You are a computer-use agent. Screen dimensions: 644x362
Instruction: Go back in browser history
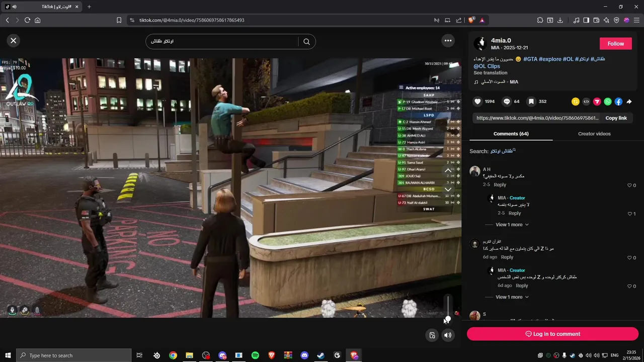pos(7,20)
